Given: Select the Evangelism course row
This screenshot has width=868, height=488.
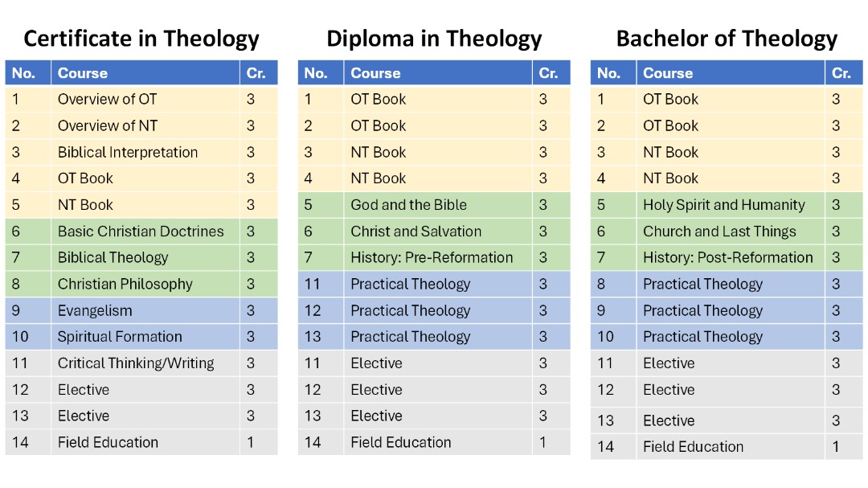Looking at the screenshot, I should pyautogui.click(x=95, y=310).
